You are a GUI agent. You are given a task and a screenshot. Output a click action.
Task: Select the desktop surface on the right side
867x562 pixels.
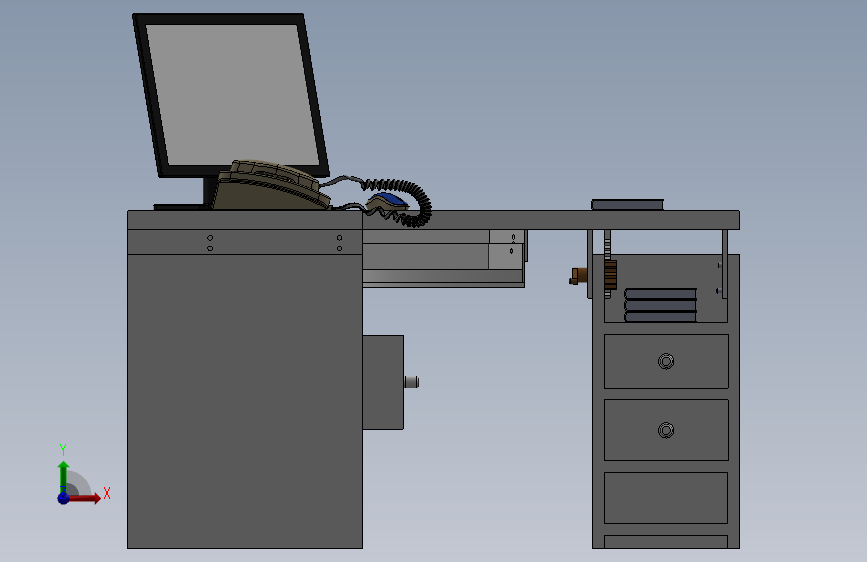551,220
